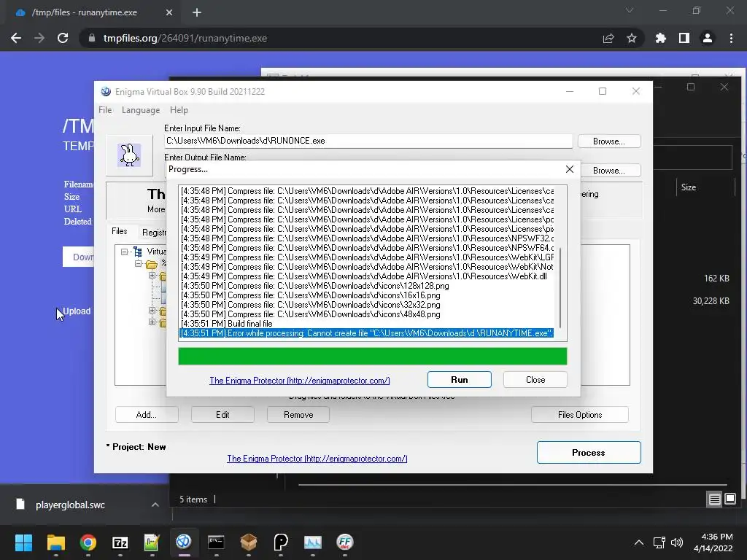
Task: Reload the tmpfiles.org page
Action: click(x=63, y=38)
